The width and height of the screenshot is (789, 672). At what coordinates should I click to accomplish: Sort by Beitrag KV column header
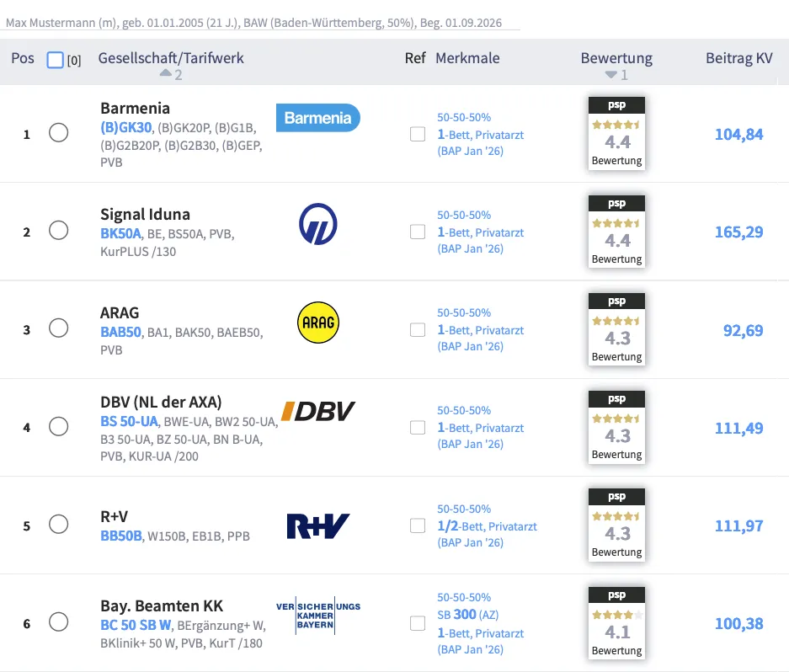coord(738,58)
